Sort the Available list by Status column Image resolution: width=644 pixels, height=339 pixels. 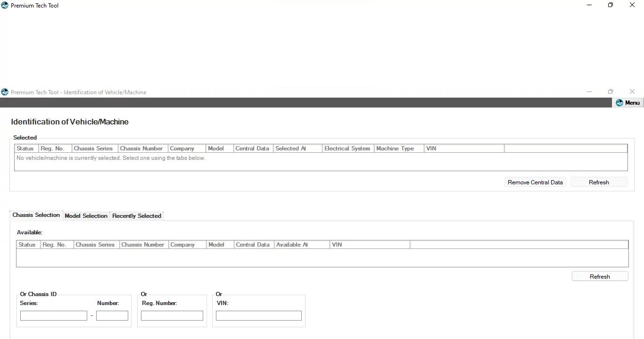27,244
